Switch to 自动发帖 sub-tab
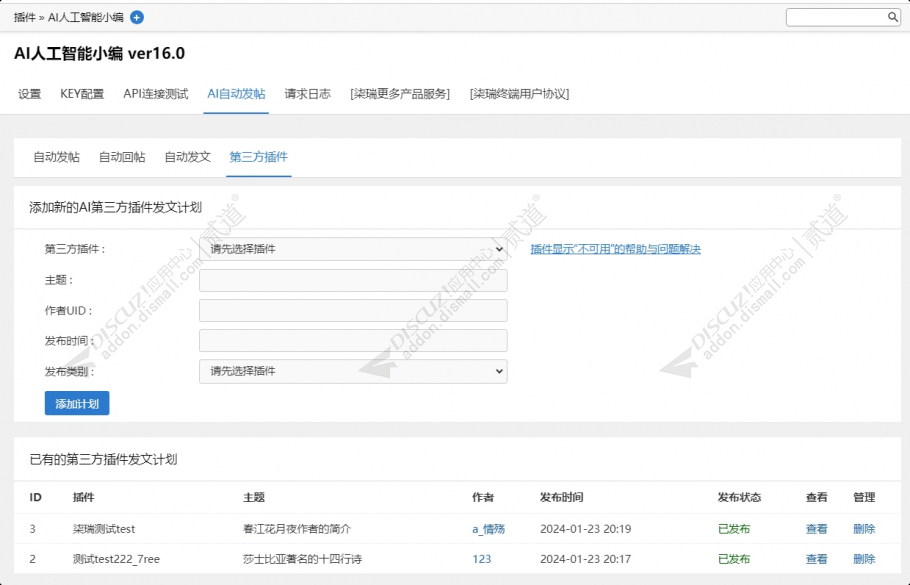Viewport: 910px width, 585px height. (56, 157)
